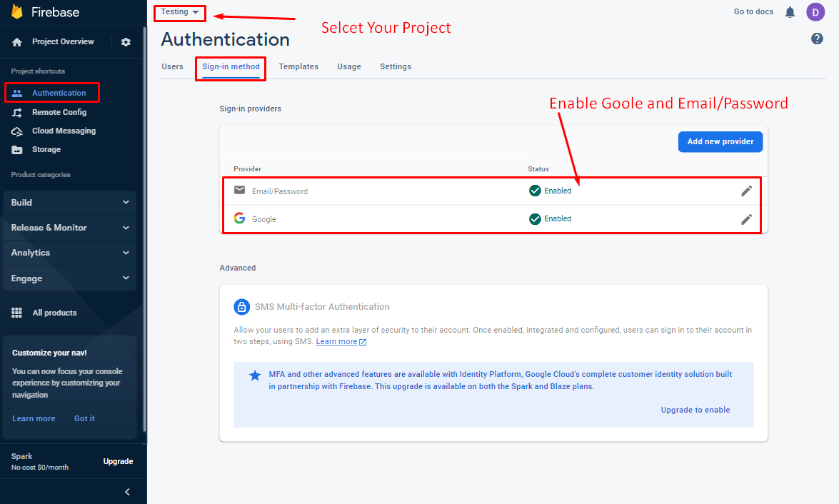Click the All products grid icon

tap(17, 313)
